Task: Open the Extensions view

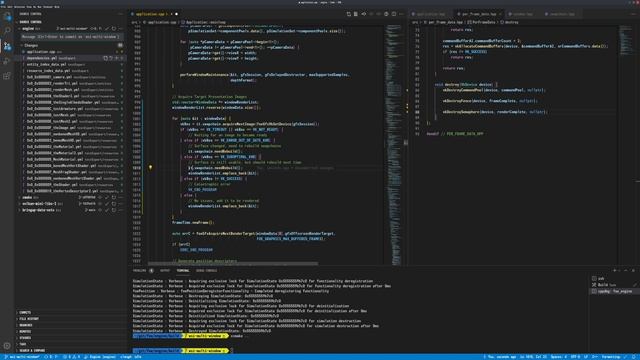Action: [7, 76]
